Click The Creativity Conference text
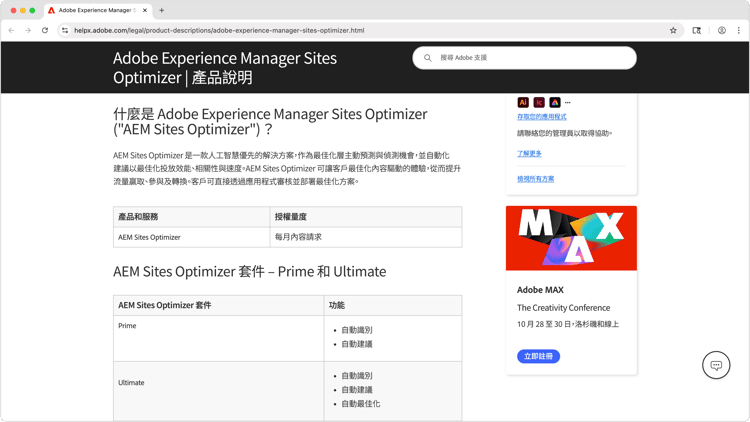 pyautogui.click(x=563, y=308)
